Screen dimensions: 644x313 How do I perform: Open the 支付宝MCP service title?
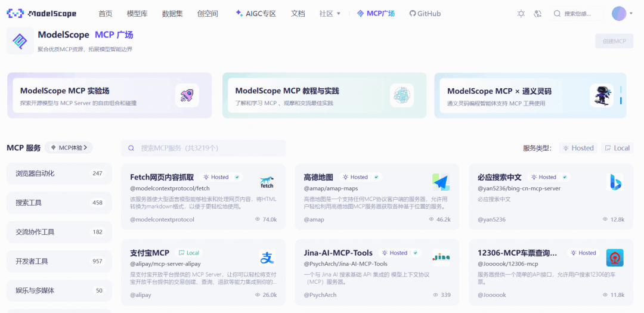[x=150, y=253]
